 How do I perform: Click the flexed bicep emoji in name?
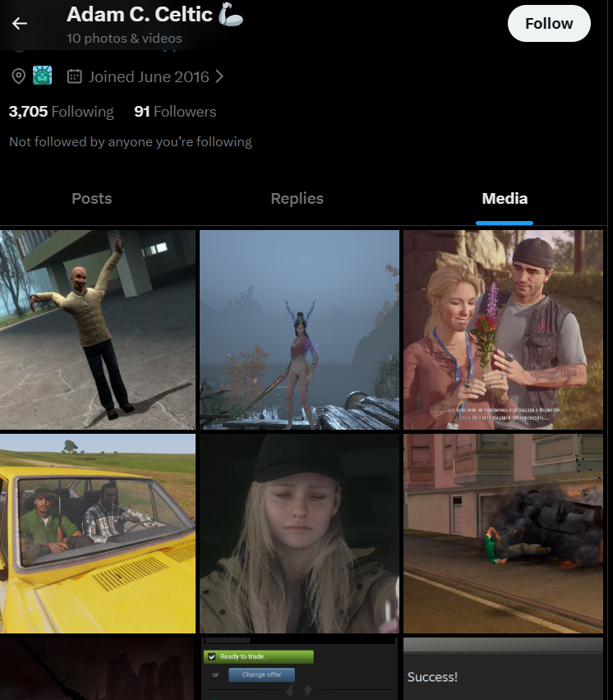pyautogui.click(x=230, y=15)
